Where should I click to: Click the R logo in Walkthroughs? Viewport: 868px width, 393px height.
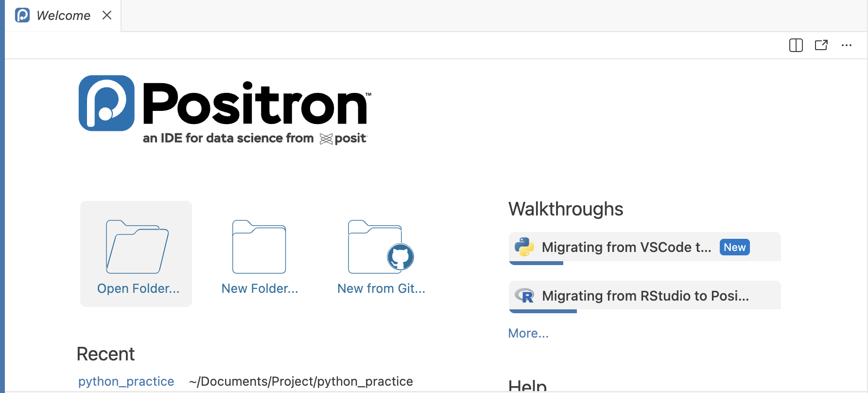tap(524, 296)
